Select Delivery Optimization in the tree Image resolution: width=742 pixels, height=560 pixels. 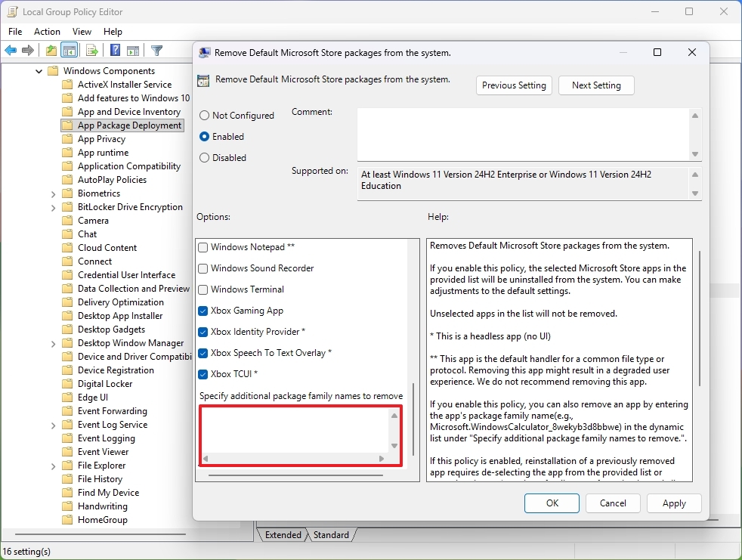click(121, 302)
